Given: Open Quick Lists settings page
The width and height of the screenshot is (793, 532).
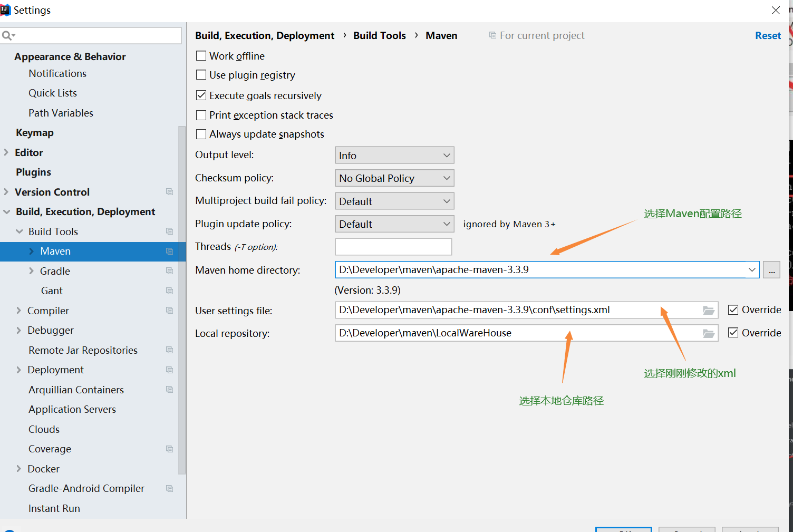Looking at the screenshot, I should (x=53, y=93).
